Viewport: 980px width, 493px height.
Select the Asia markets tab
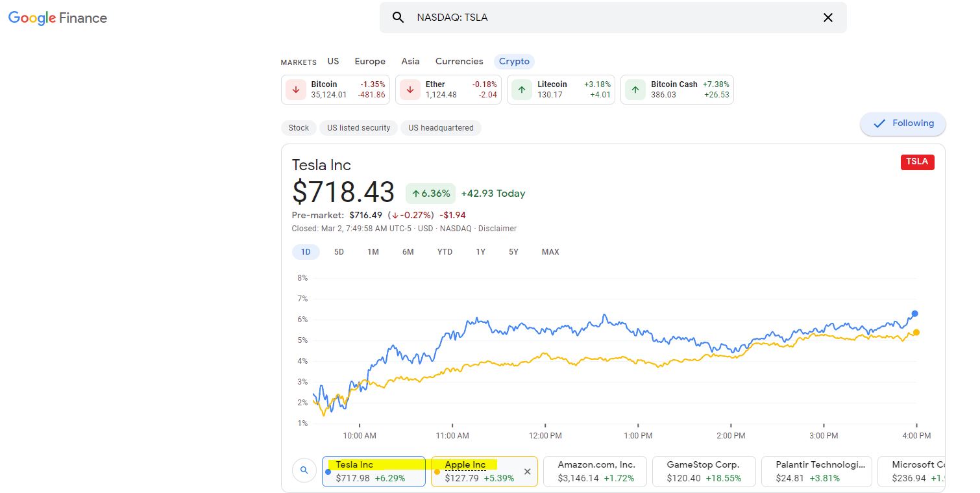point(410,61)
